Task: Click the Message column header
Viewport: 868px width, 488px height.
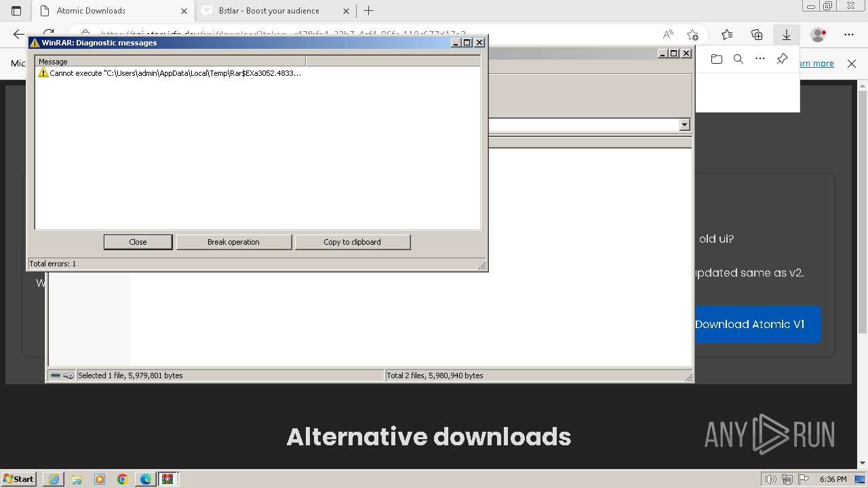Action: click(x=170, y=61)
